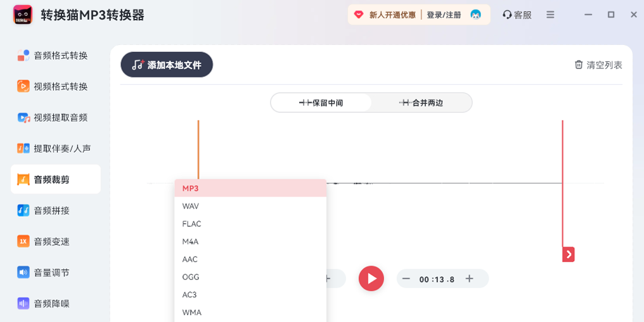Click the orange start trim marker line
Viewport: 644px width, 322px height.
coord(198,150)
